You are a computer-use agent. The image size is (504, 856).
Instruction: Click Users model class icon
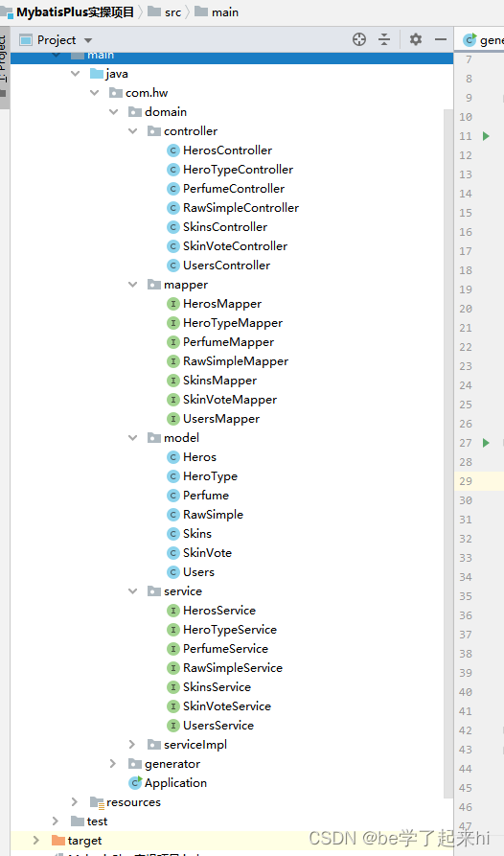click(172, 572)
